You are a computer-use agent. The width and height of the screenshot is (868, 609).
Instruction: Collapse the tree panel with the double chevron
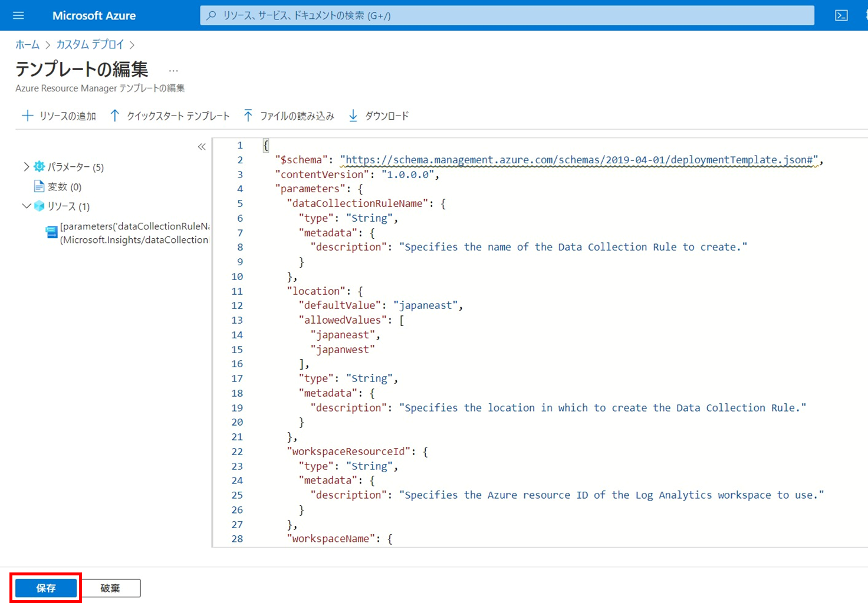(202, 147)
